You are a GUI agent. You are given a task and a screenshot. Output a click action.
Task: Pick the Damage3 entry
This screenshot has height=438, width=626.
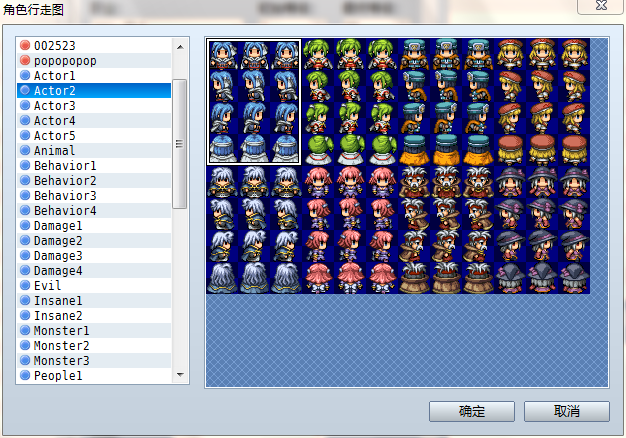point(94,256)
